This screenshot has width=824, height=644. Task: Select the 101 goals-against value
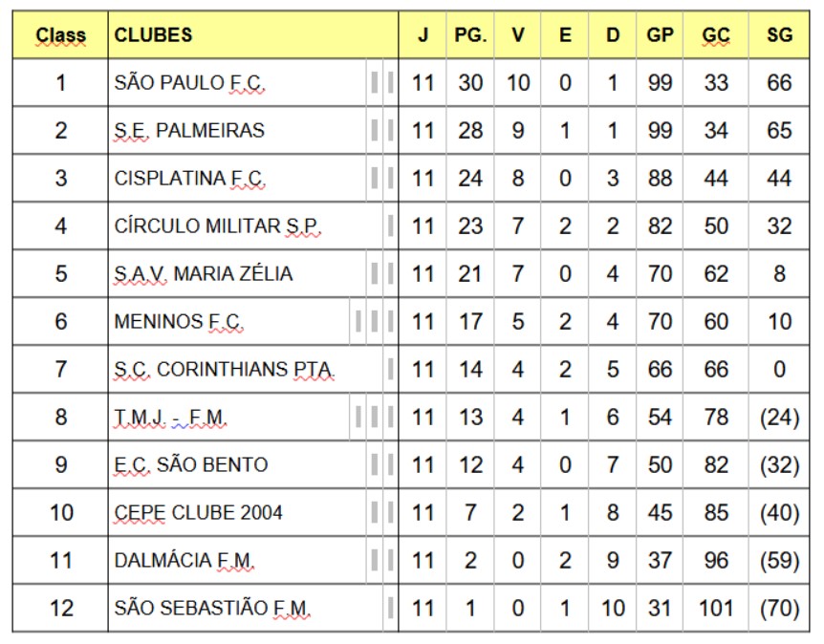pyautogui.click(x=716, y=609)
